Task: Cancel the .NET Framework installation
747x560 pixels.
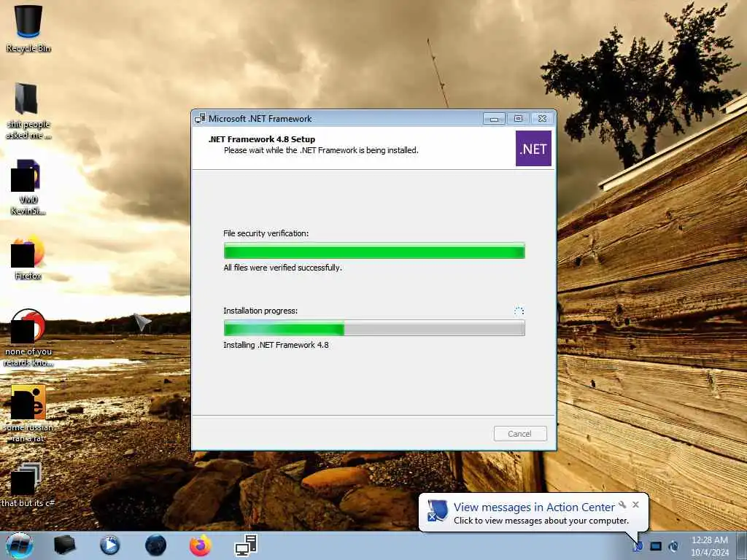Action: (520, 434)
